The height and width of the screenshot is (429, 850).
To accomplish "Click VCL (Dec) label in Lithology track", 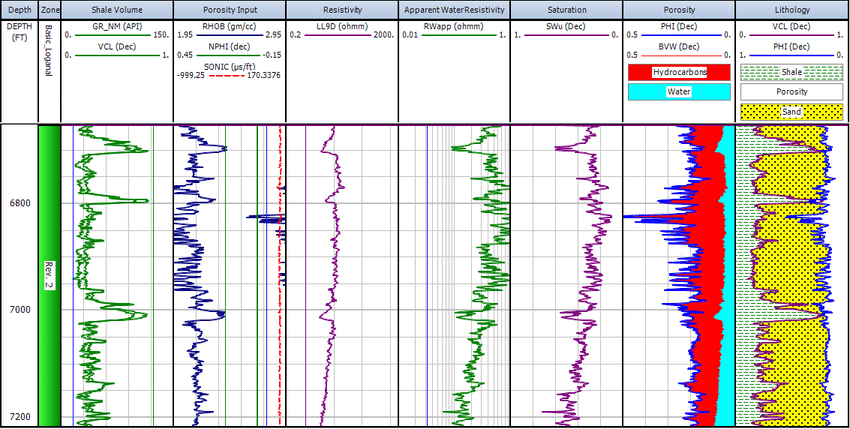I will pos(792,26).
